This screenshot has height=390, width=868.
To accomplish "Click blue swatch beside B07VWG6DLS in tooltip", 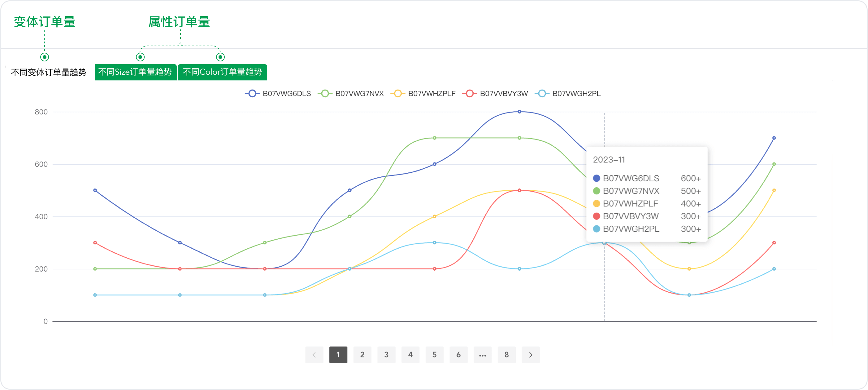I will click(597, 178).
